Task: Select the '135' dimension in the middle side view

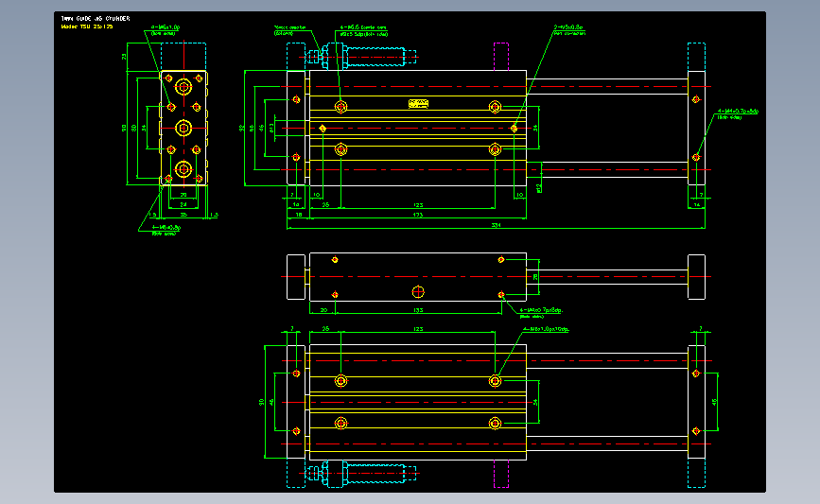Action: [x=418, y=310]
